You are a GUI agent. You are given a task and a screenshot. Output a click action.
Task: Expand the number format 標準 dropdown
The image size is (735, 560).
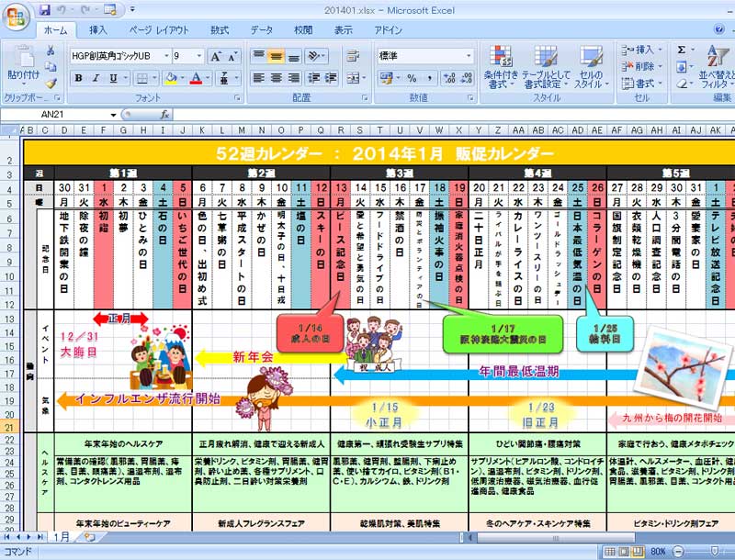coord(466,56)
